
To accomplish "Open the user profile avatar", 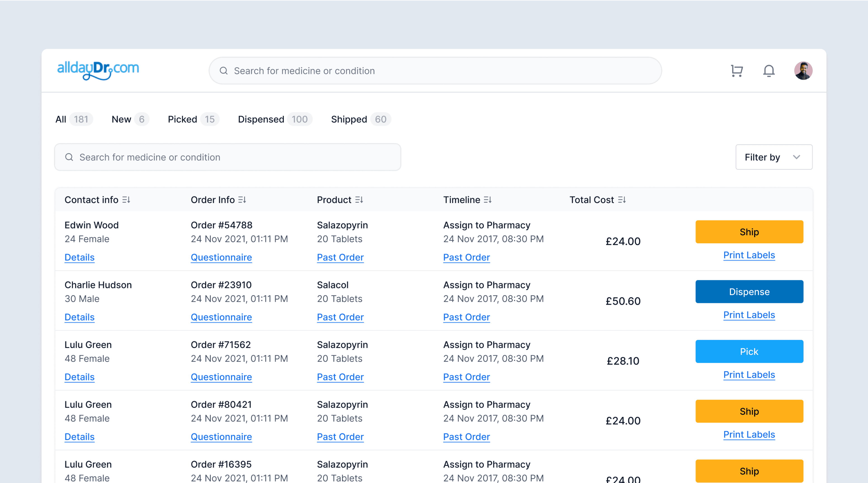I will [x=803, y=71].
